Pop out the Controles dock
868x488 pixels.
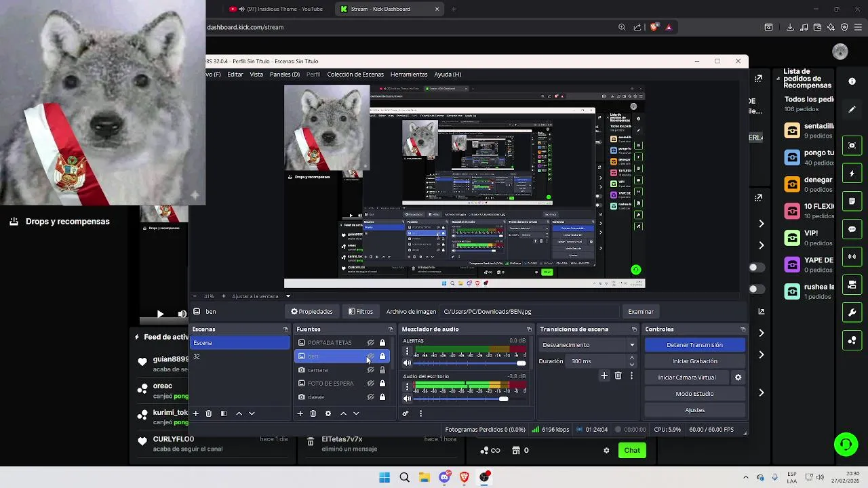pos(743,329)
